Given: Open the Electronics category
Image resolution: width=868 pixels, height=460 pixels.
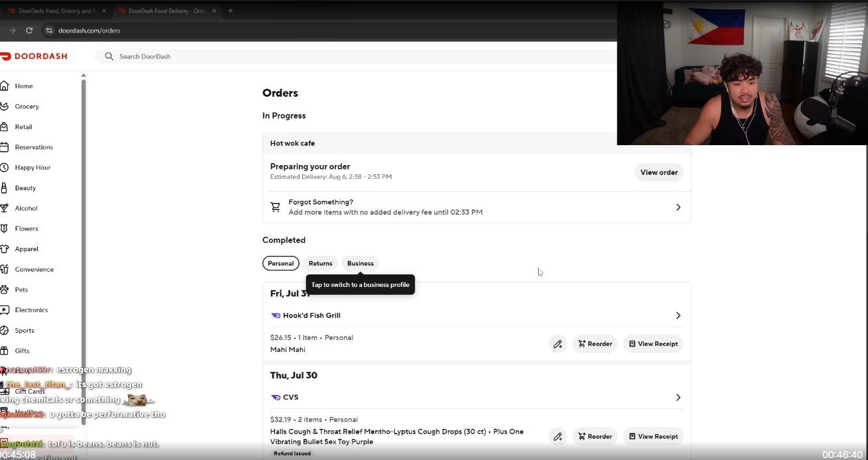Looking at the screenshot, I should 31,310.
